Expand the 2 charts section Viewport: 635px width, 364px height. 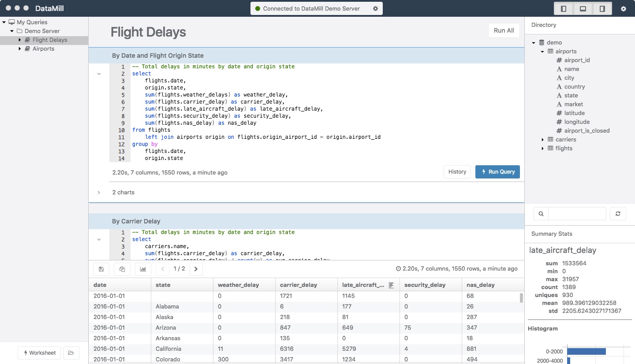[x=99, y=193]
